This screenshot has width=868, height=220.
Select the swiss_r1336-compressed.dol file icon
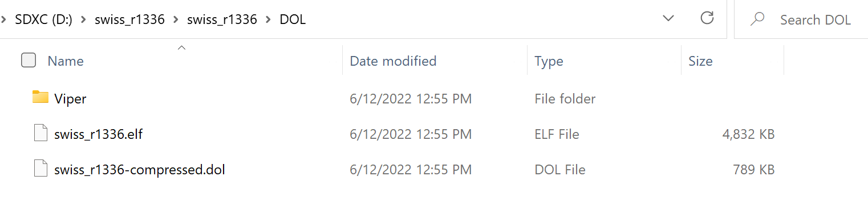pyautogui.click(x=40, y=169)
